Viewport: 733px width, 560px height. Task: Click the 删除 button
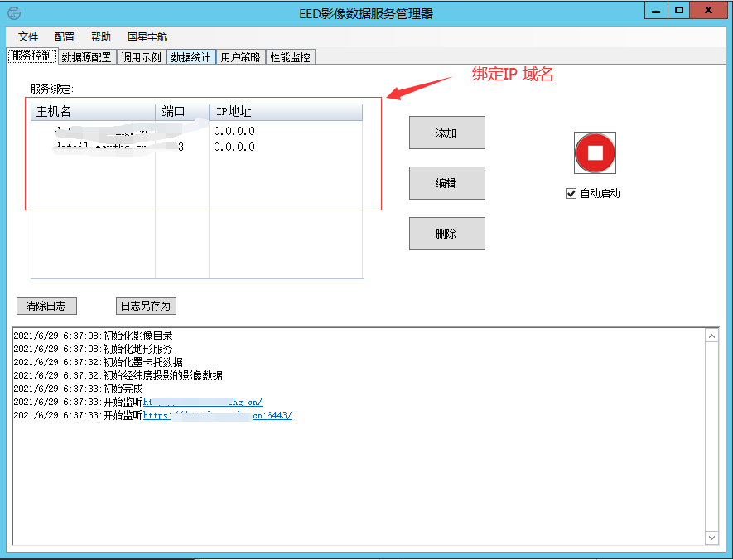click(x=447, y=234)
